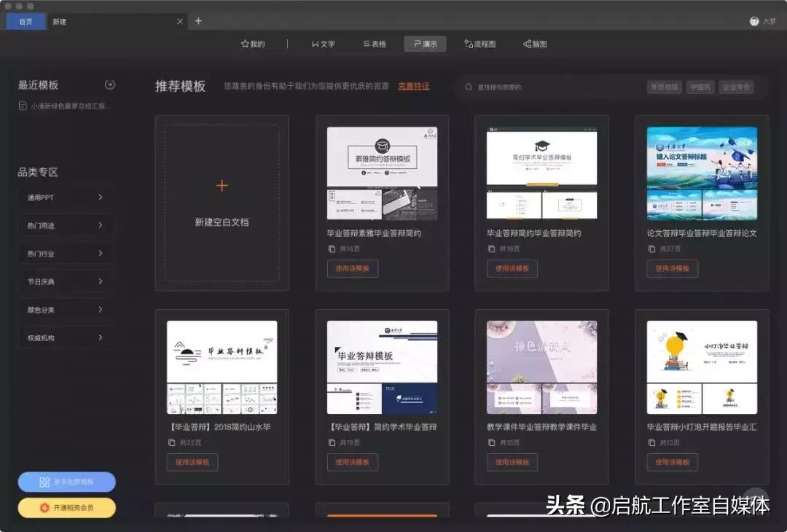
Task: Expand the 节日庆典 category
Action: click(x=65, y=281)
